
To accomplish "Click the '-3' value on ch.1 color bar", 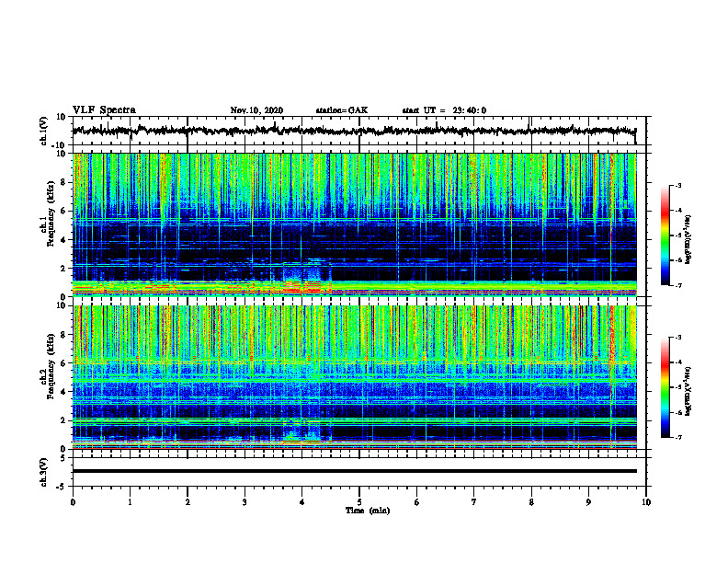I will [x=677, y=186].
